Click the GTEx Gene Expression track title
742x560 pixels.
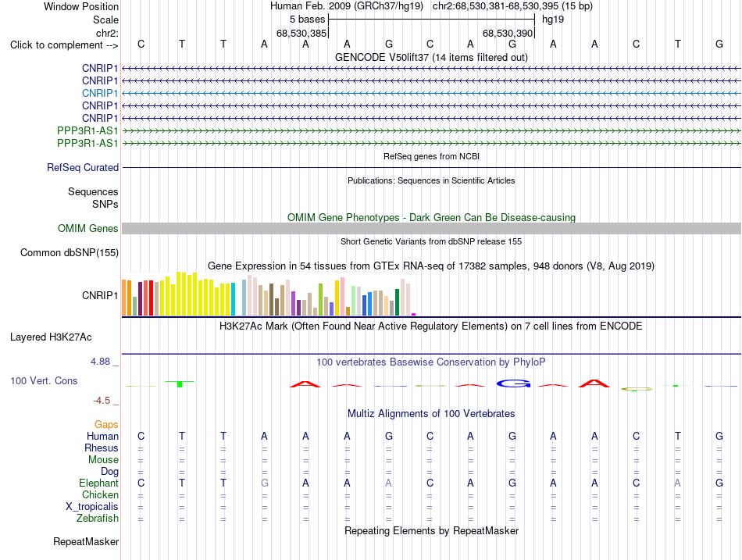pos(431,266)
